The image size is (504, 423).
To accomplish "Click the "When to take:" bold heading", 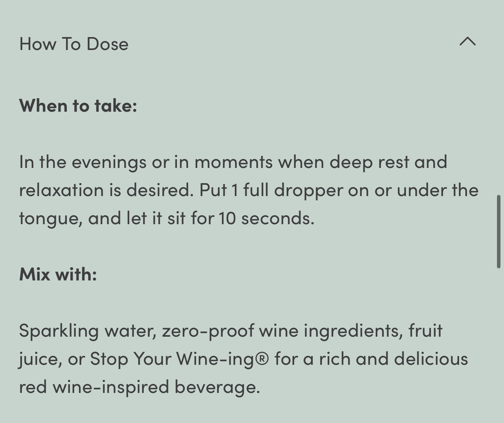I will pos(78,105).
